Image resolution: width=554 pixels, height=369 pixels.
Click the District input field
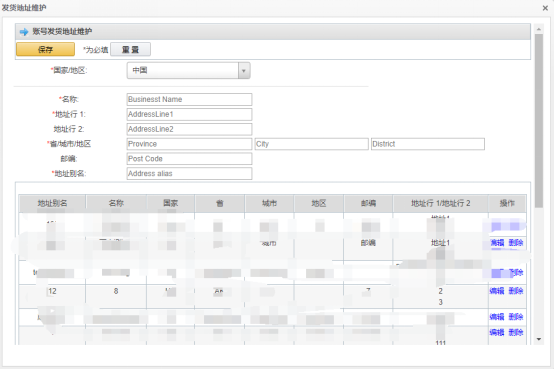coord(428,144)
